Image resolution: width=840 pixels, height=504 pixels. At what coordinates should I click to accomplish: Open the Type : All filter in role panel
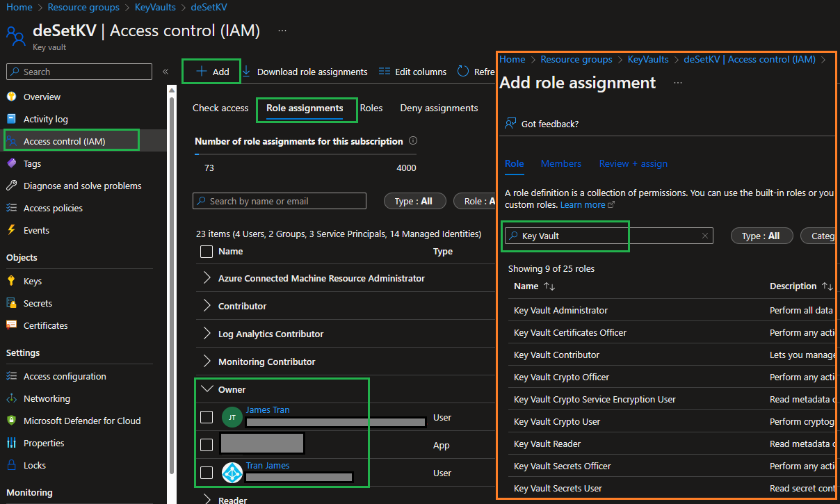pos(761,236)
